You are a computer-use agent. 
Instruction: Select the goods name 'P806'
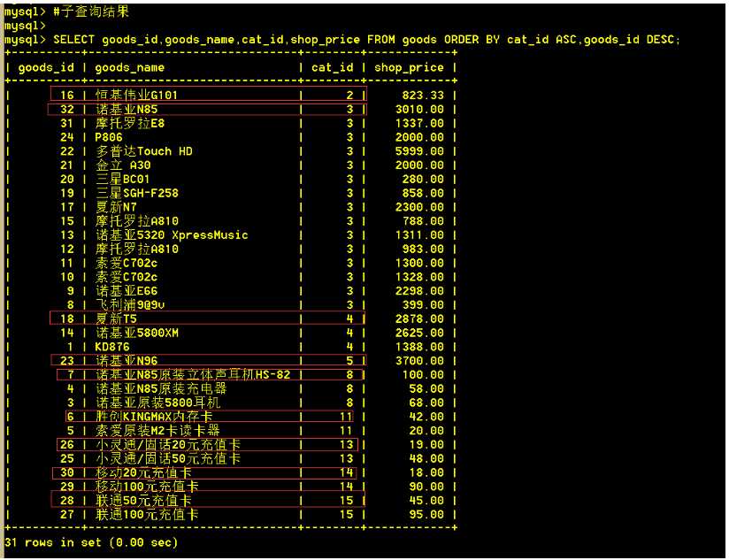[108, 137]
